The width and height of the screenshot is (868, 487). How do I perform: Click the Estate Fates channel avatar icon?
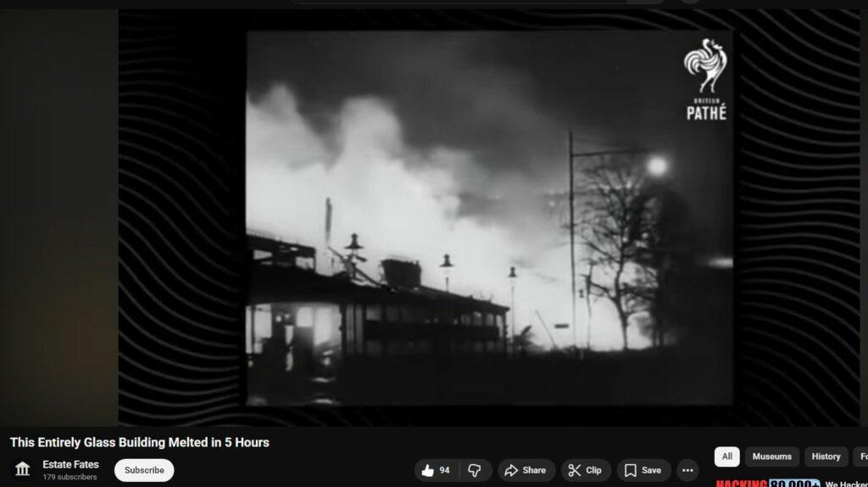[x=23, y=469]
